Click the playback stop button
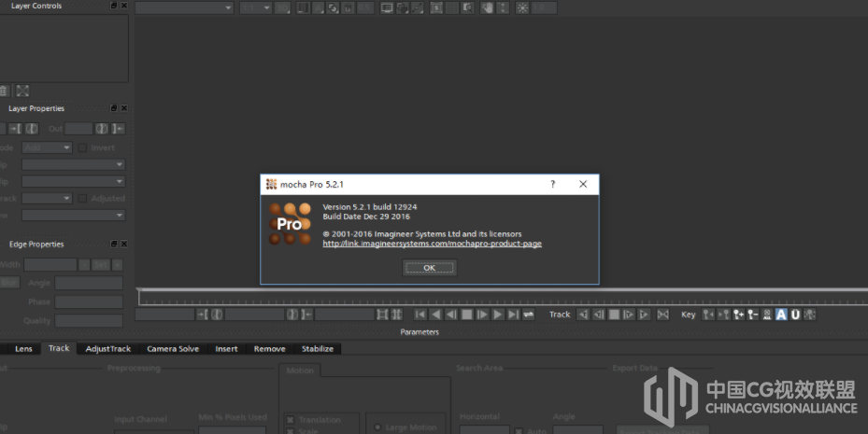868x434 pixels. click(466, 315)
